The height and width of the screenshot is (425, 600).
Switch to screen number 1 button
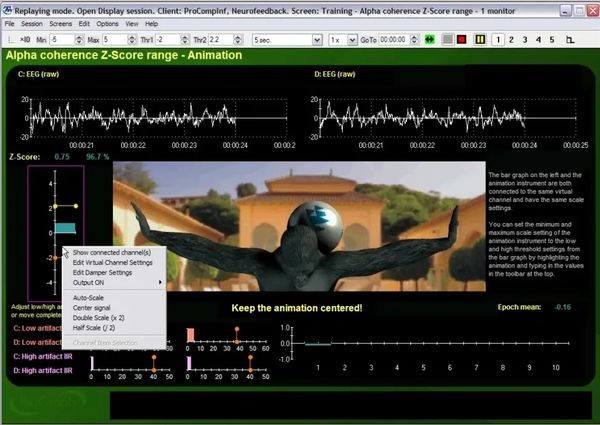(x=497, y=39)
